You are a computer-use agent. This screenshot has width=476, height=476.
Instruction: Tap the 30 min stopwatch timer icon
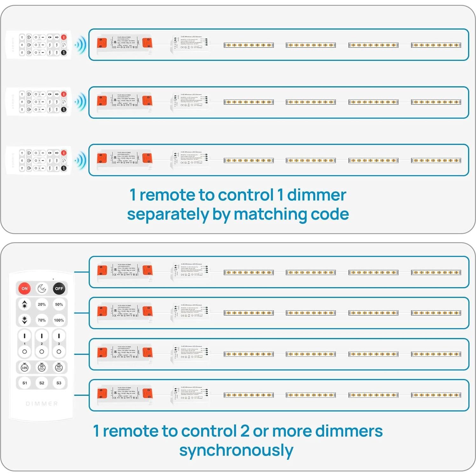click(42, 368)
